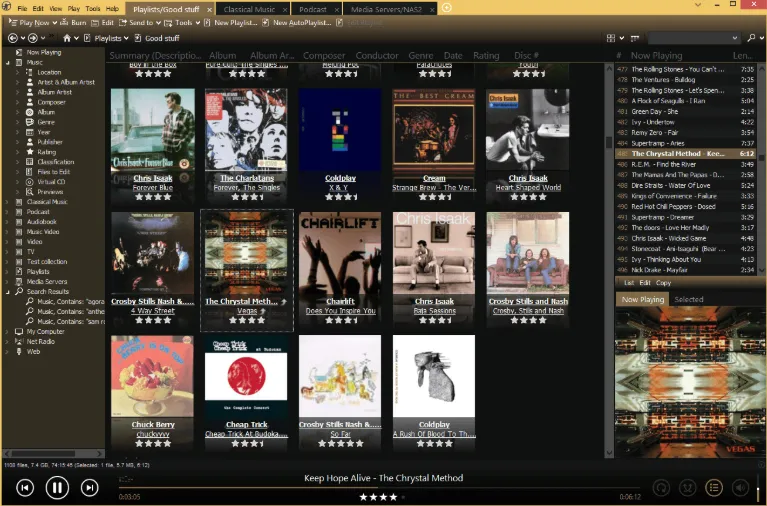
Task: Go forward with the forward arrow
Action: pyautogui.click(x=33, y=38)
